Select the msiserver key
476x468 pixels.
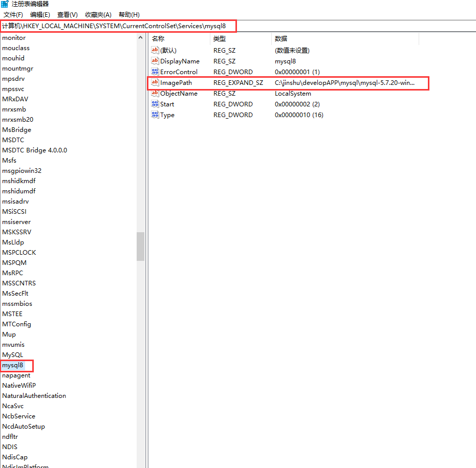coord(16,221)
